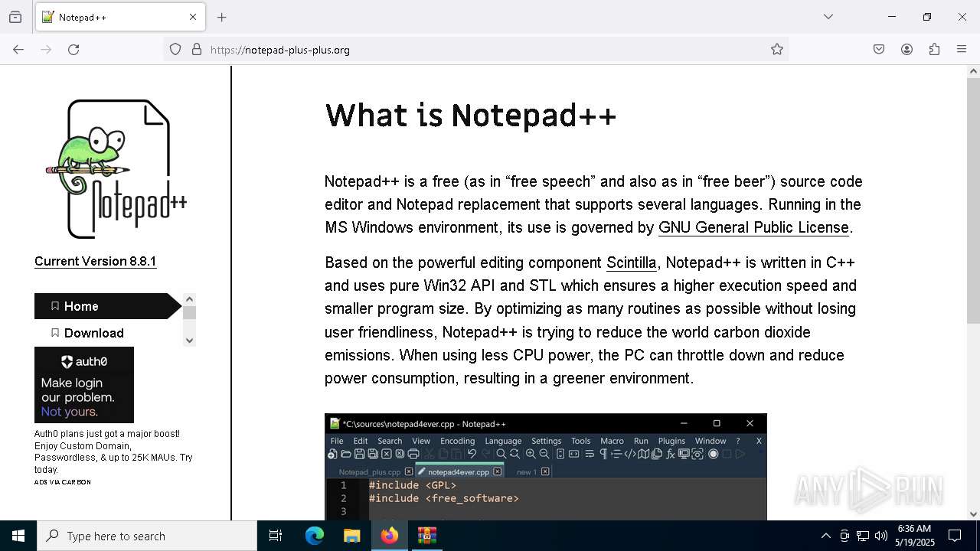Click the Ads via Carbon link
The width and height of the screenshot is (980, 551).
click(x=63, y=482)
